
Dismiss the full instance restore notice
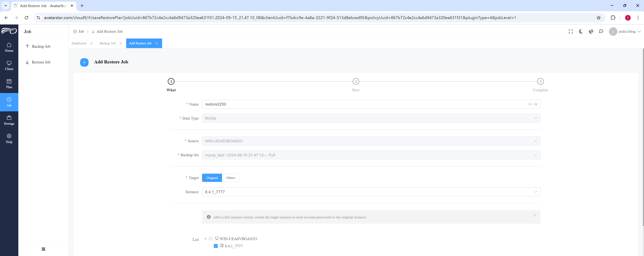coord(534,215)
